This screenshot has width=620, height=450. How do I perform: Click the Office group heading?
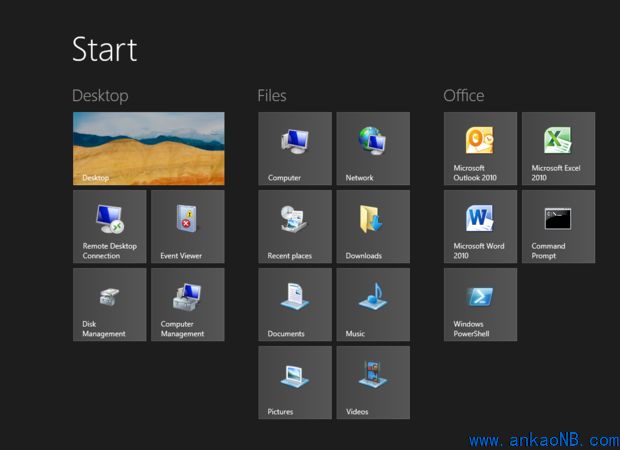point(464,96)
